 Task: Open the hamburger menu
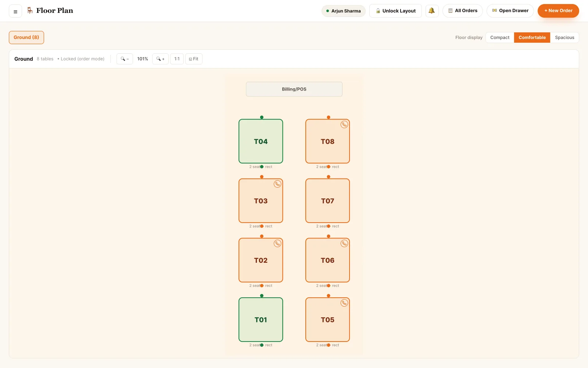coord(15,11)
